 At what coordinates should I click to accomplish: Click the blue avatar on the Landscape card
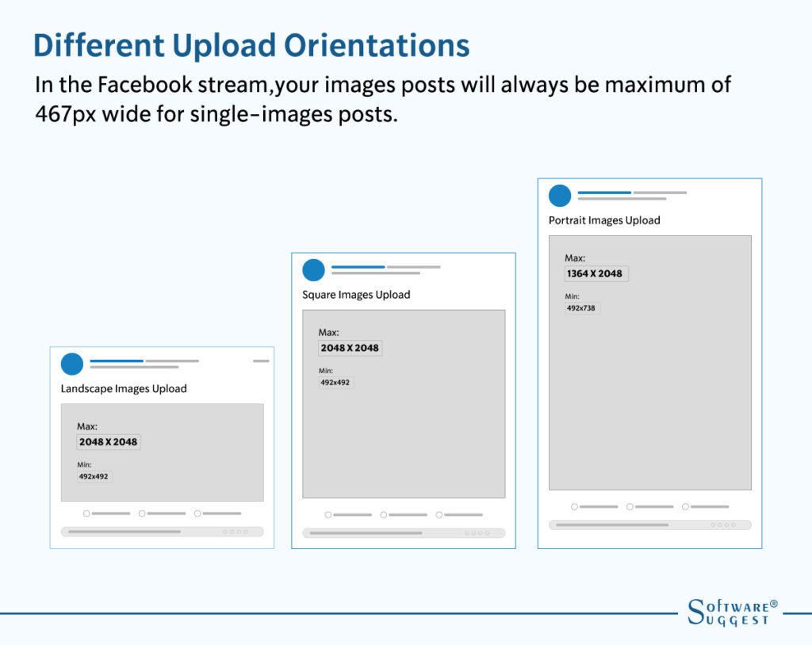click(71, 364)
